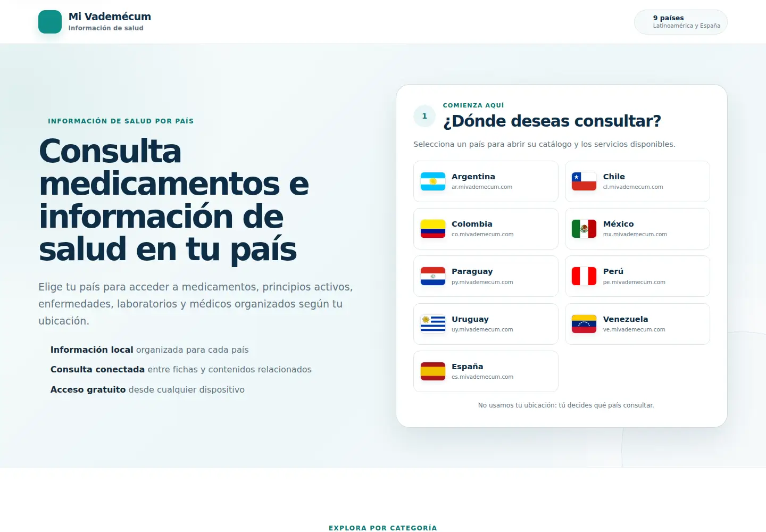Select the Colombia country name

point(472,224)
